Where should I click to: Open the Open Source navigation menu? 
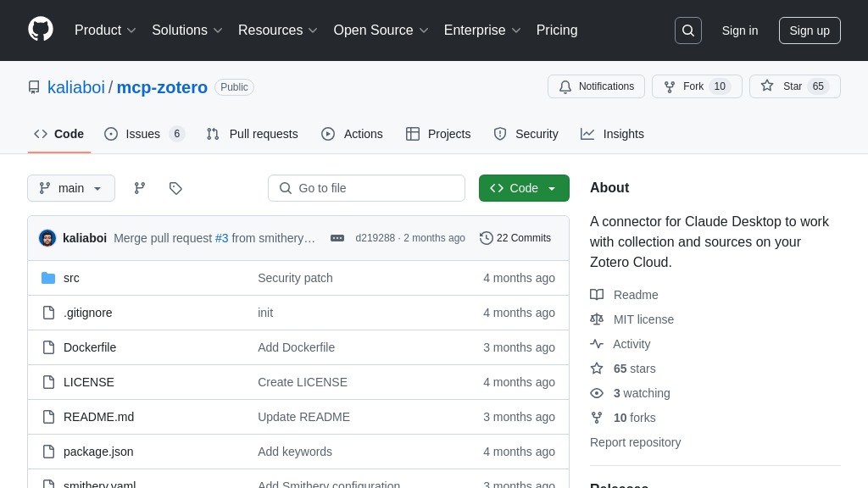point(381,30)
